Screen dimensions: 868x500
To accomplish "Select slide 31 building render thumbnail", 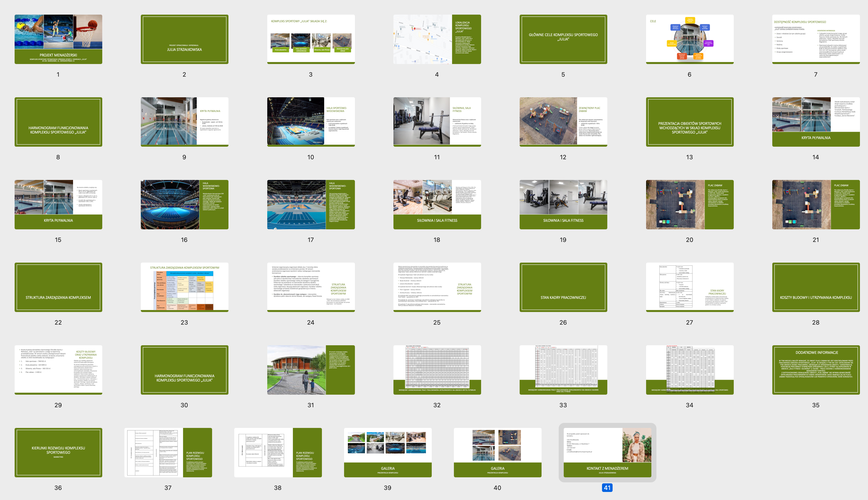I will pos(311,370).
